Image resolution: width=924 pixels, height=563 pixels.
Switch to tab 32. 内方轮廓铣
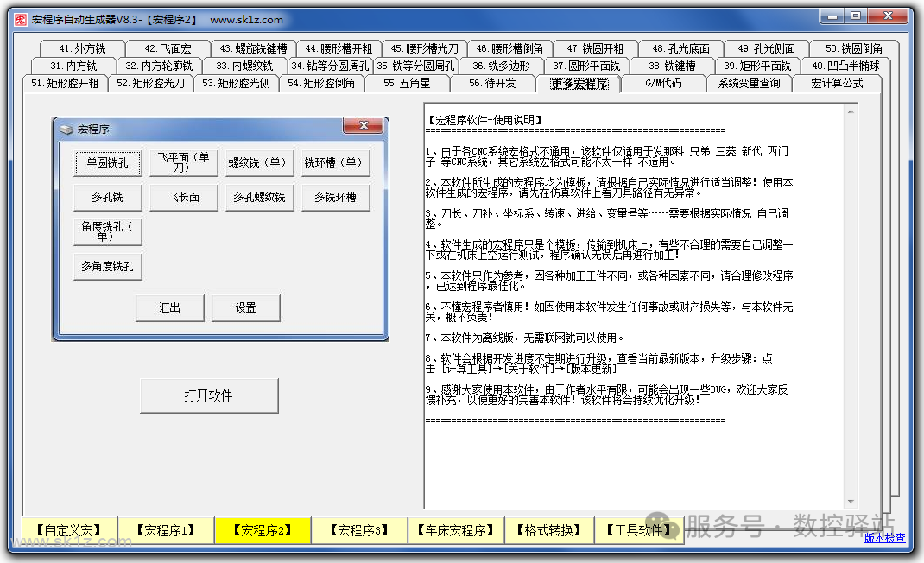(x=159, y=66)
